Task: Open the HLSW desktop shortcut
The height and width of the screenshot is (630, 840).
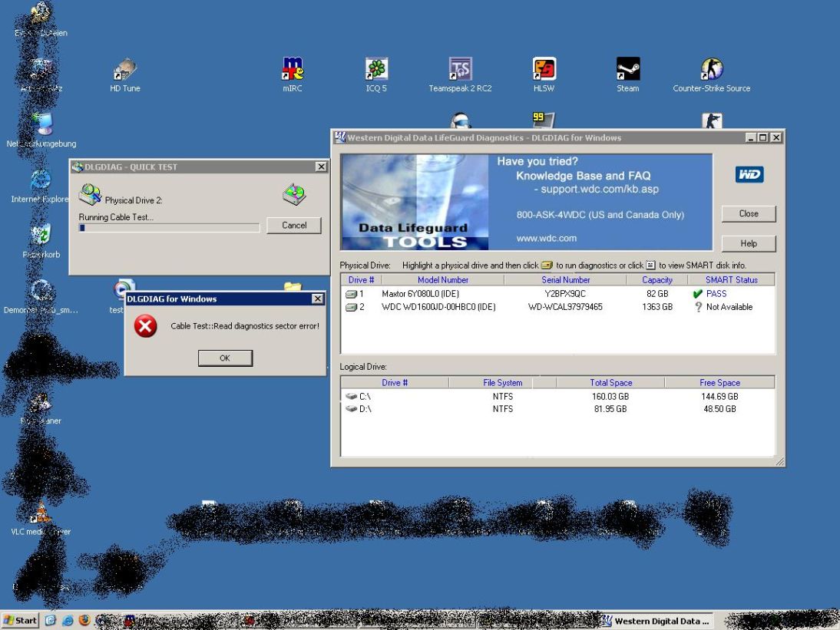Action: [544, 75]
